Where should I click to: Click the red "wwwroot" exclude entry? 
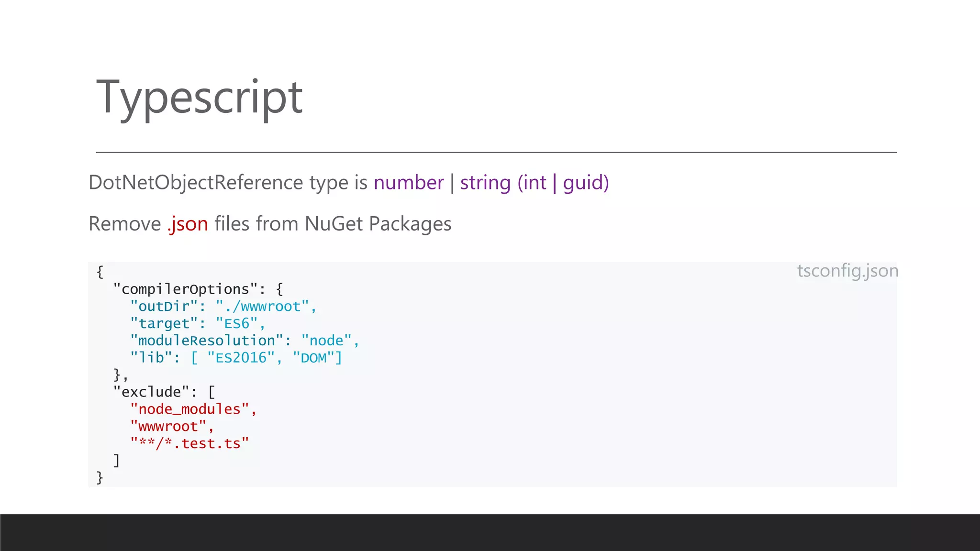click(168, 427)
